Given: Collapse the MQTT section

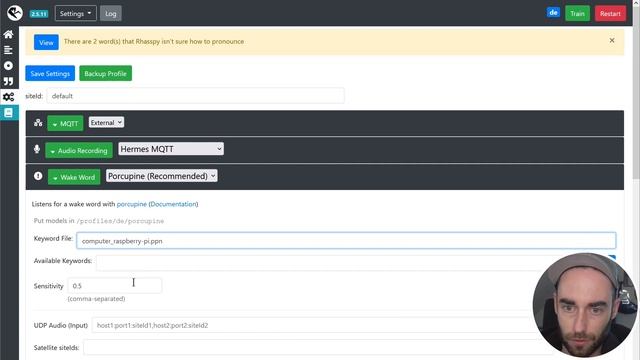Looking at the screenshot, I should [65, 123].
